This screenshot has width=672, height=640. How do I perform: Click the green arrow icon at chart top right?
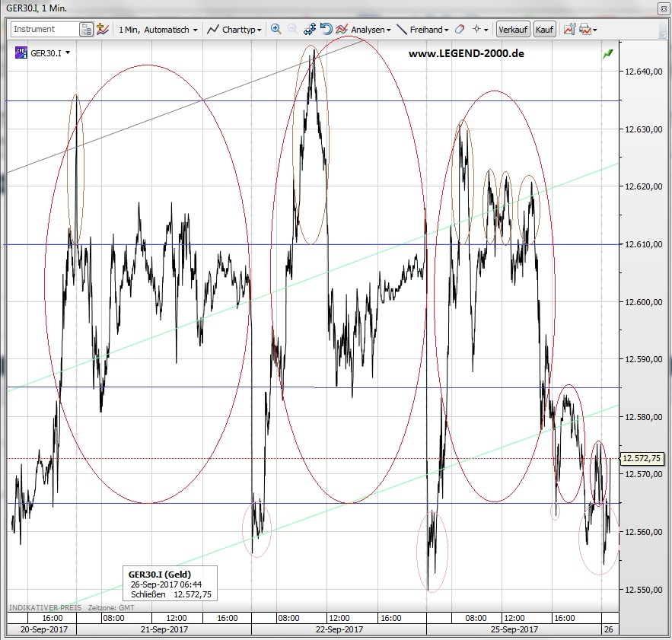pyautogui.click(x=608, y=54)
